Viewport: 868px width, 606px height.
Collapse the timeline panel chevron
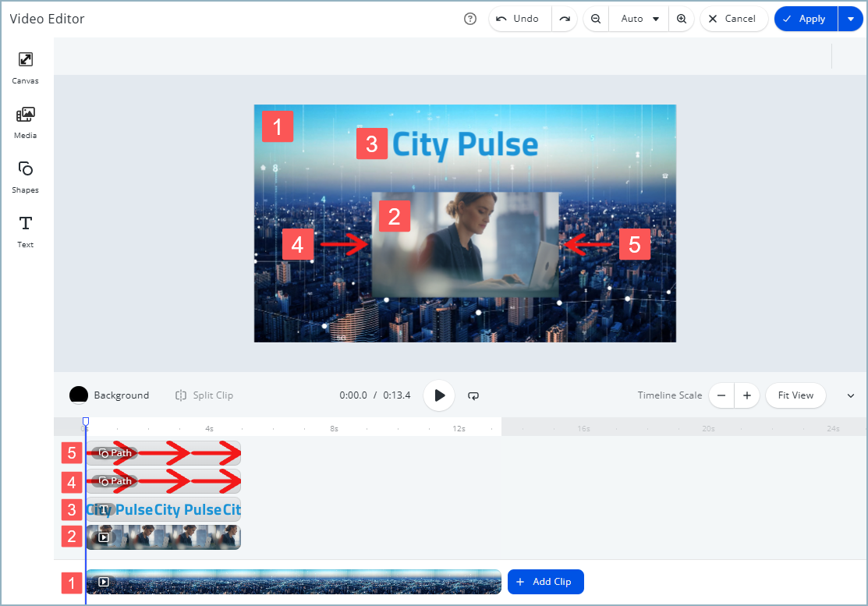[x=850, y=395]
